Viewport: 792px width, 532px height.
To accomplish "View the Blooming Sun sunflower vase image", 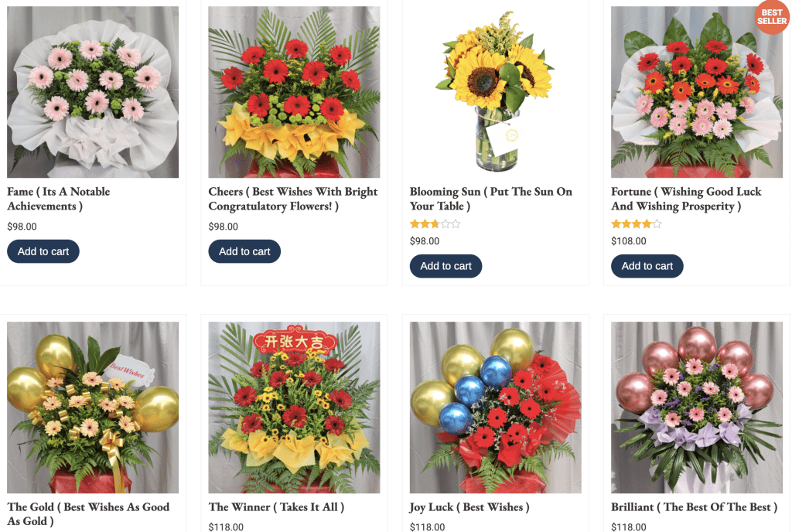I will point(496,92).
